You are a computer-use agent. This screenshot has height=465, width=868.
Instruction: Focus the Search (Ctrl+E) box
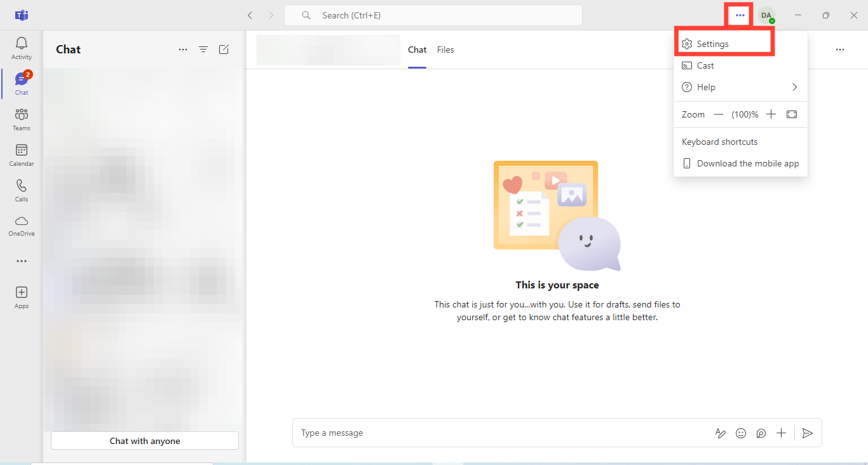click(x=433, y=15)
